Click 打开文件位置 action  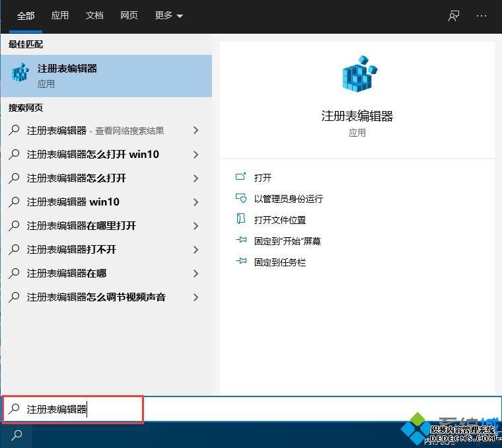click(x=280, y=220)
